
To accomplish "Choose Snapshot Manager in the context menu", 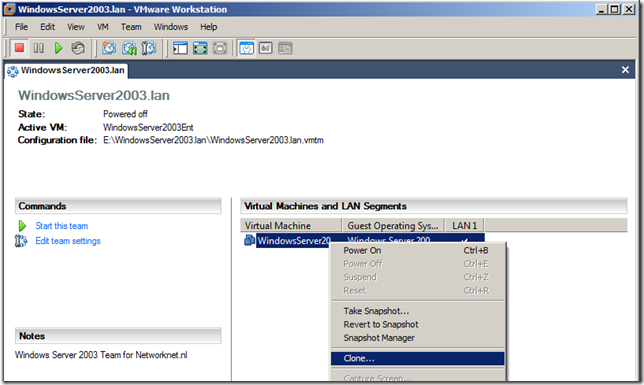I will tap(418, 338).
